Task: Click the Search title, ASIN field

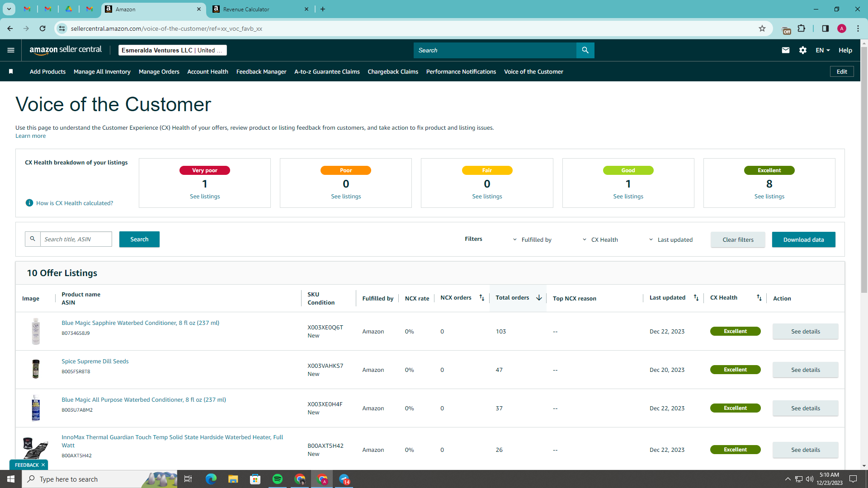Action: coord(76,239)
